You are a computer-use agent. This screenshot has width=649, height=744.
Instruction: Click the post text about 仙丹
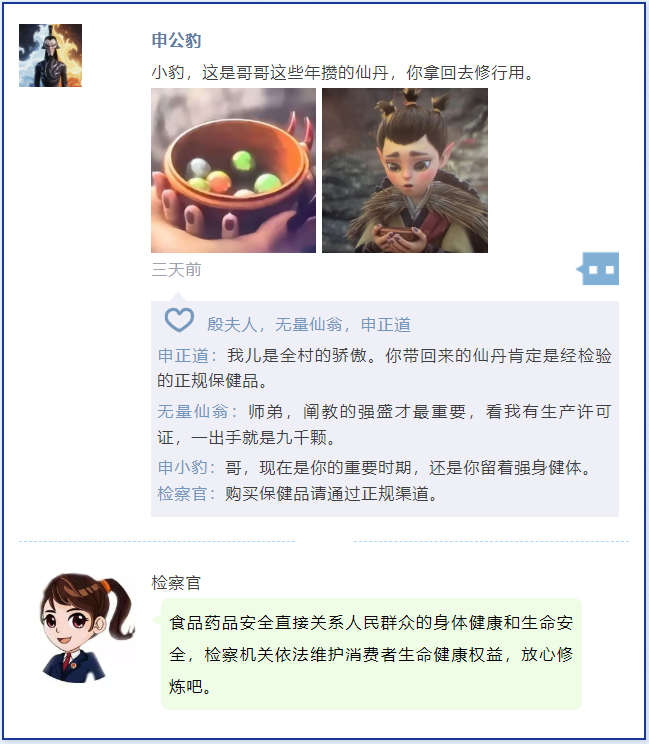[x=343, y=73]
